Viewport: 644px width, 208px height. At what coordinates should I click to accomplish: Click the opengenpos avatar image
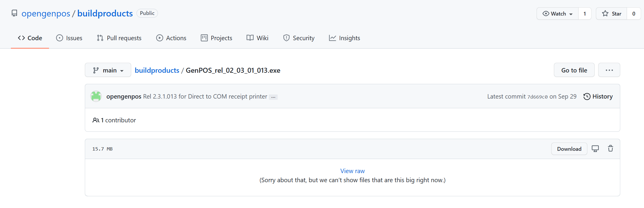(x=96, y=96)
